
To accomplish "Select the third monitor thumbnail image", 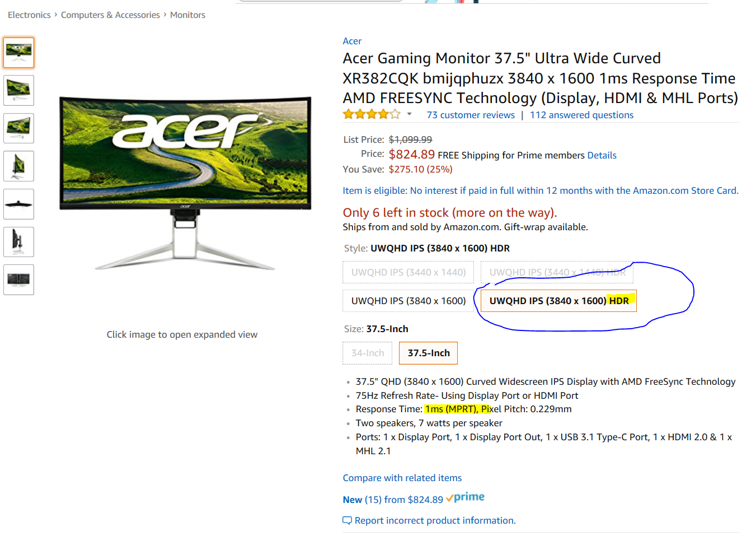I will pos(18,128).
